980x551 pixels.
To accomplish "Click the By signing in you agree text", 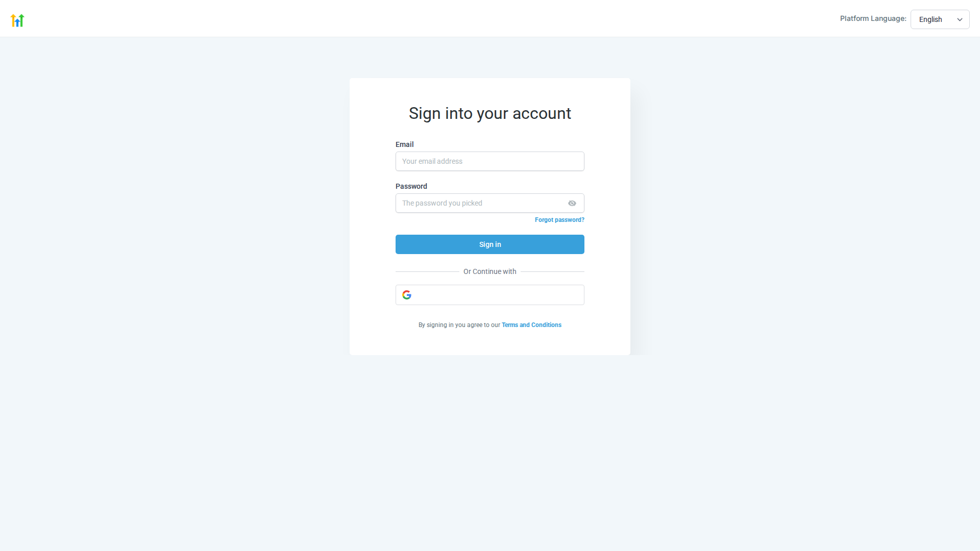I will [459, 325].
